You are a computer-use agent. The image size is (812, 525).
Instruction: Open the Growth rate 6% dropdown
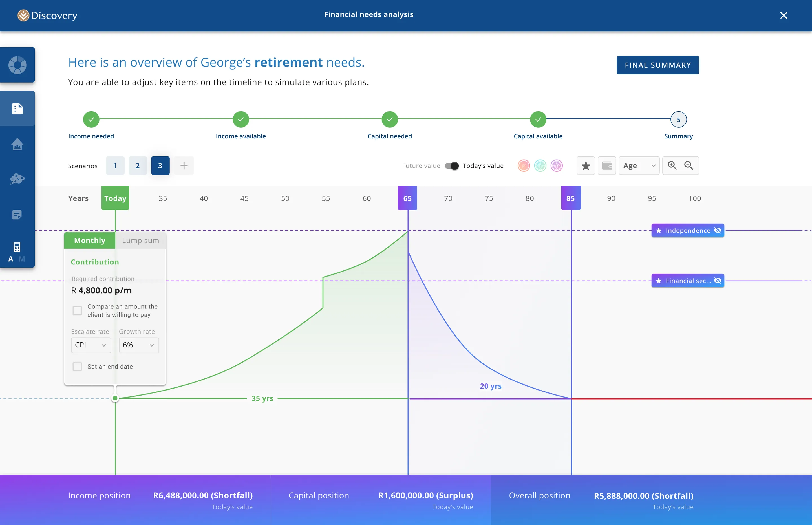point(139,345)
